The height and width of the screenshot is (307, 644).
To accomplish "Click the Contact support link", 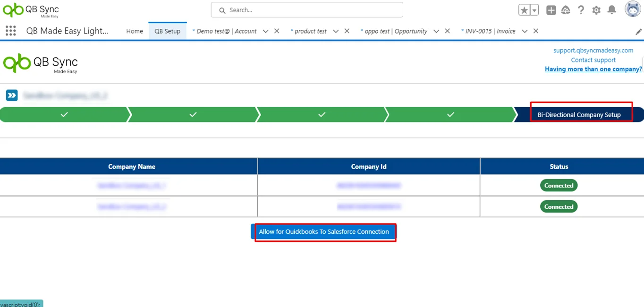I will coord(593,60).
